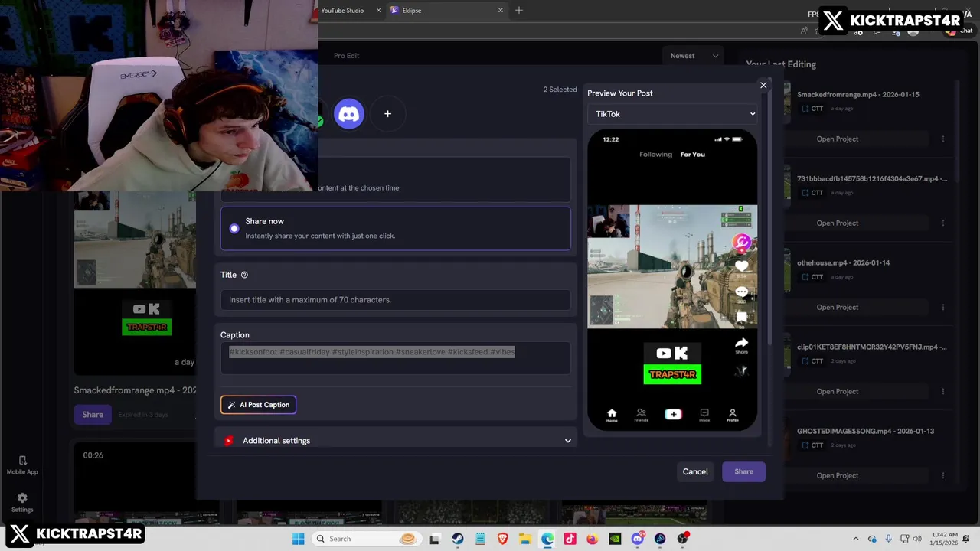The height and width of the screenshot is (551, 980).
Task: Click the 'othehouse.mp4 - 2026-01-14' project title
Action: 843,262
